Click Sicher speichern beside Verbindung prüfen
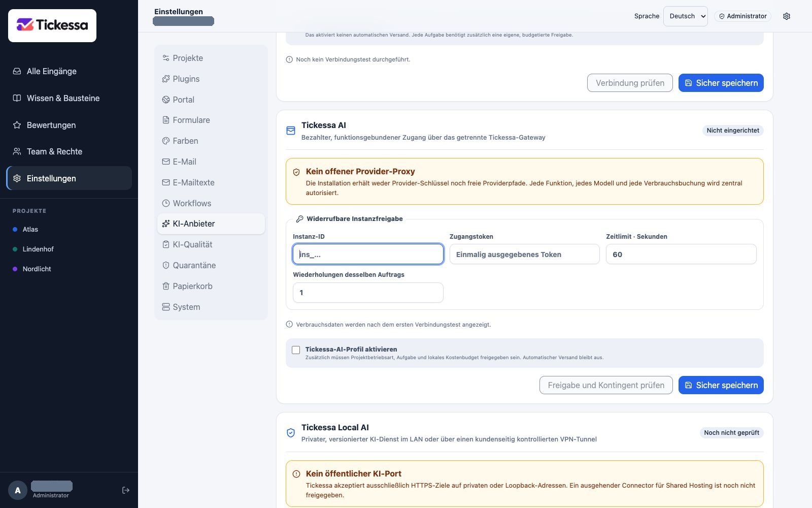Screen dimensions: 812x508 click(721, 83)
